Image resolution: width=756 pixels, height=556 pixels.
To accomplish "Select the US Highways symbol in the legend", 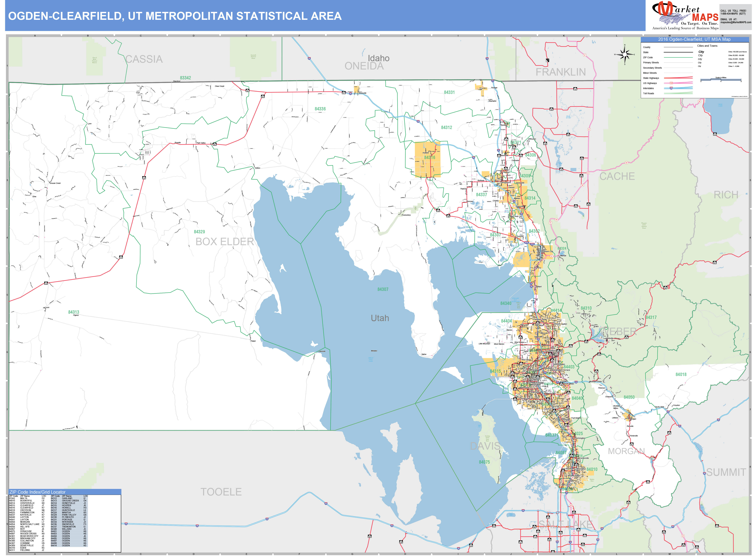I will coord(671,83).
